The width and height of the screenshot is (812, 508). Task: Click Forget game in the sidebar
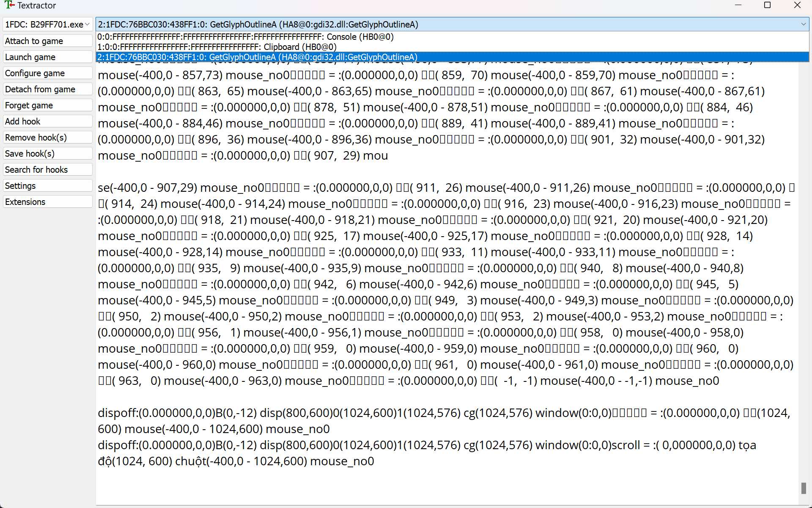(x=47, y=105)
